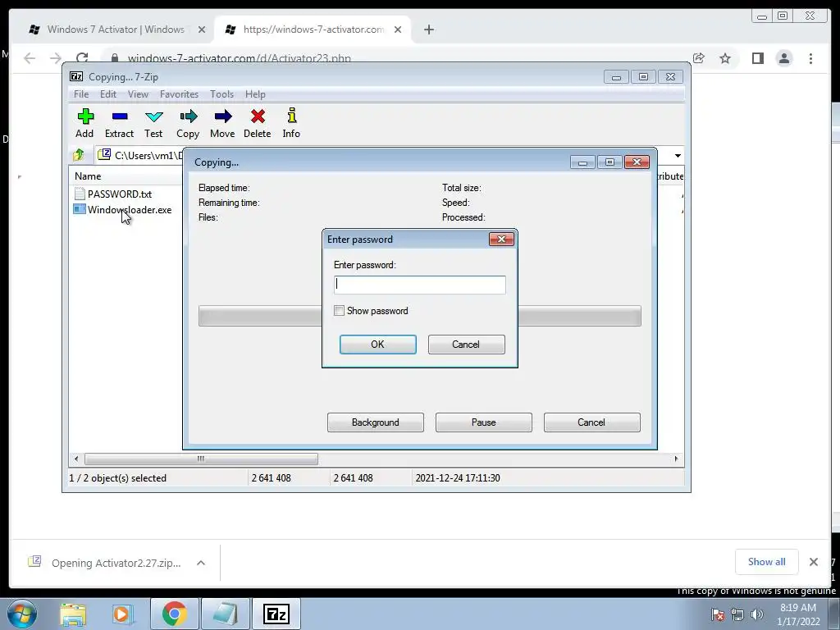Open a new Chrome tab with plus button

click(428, 30)
